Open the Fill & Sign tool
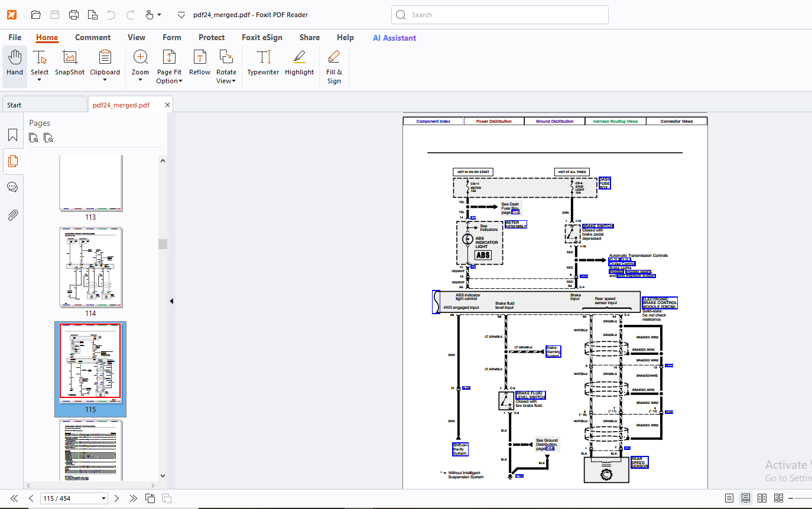The image size is (812, 509). click(334, 67)
